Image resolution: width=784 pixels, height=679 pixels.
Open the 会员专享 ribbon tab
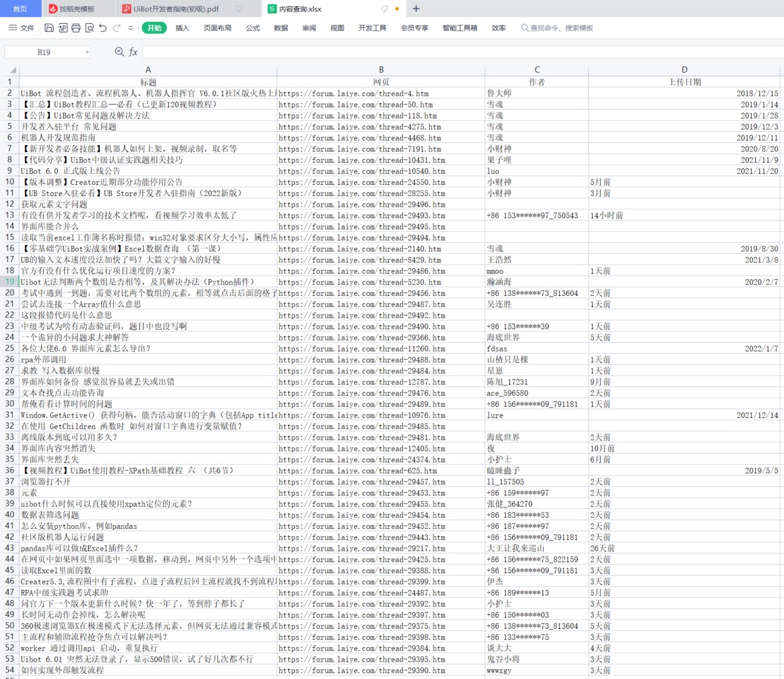click(415, 28)
